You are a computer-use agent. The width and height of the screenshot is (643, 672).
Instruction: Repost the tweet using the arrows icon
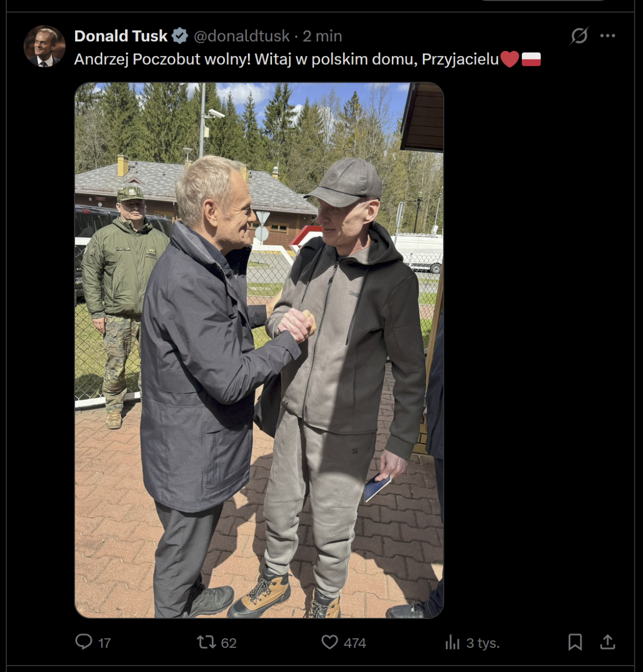pos(206,641)
